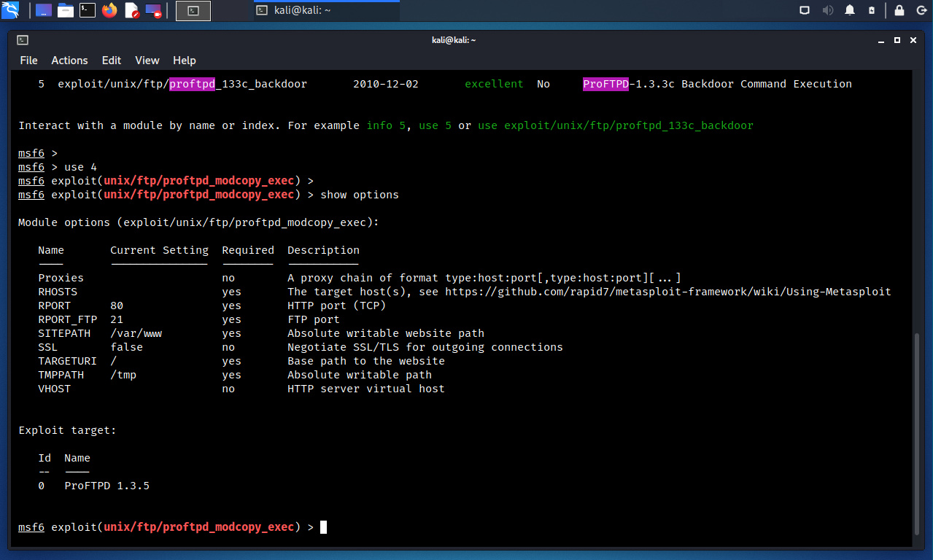Open the Actions menu
The height and width of the screenshot is (560, 933).
pos(69,61)
